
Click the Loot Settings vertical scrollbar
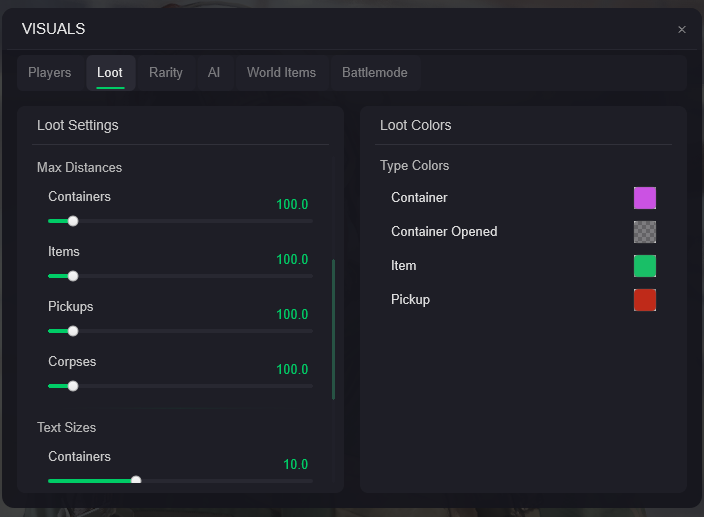click(333, 329)
